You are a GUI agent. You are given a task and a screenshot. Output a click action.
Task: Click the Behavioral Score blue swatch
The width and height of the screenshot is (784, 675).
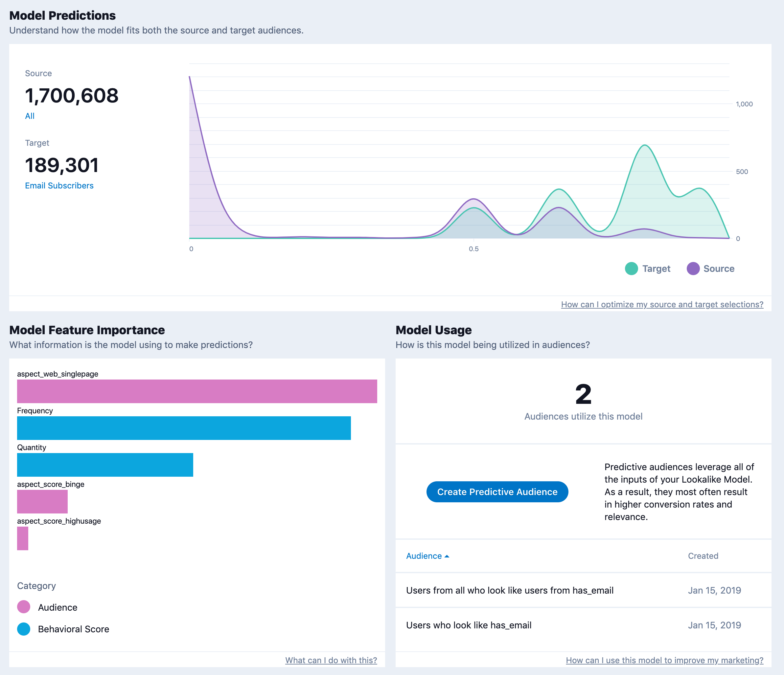(x=23, y=629)
